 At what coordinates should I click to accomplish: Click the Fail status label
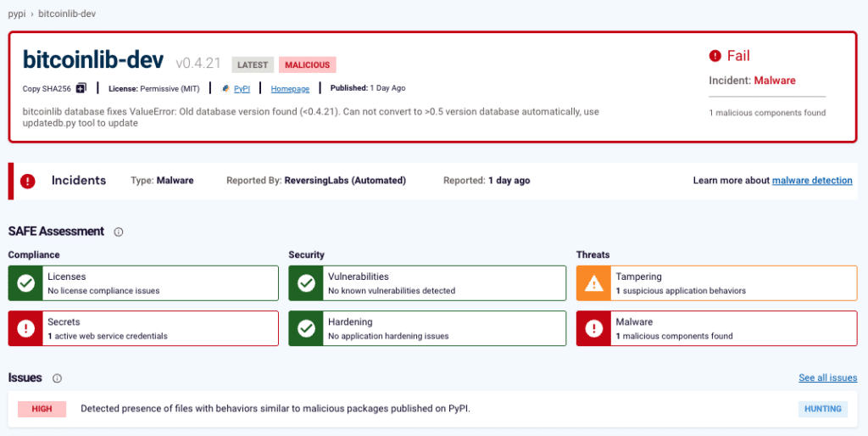738,55
